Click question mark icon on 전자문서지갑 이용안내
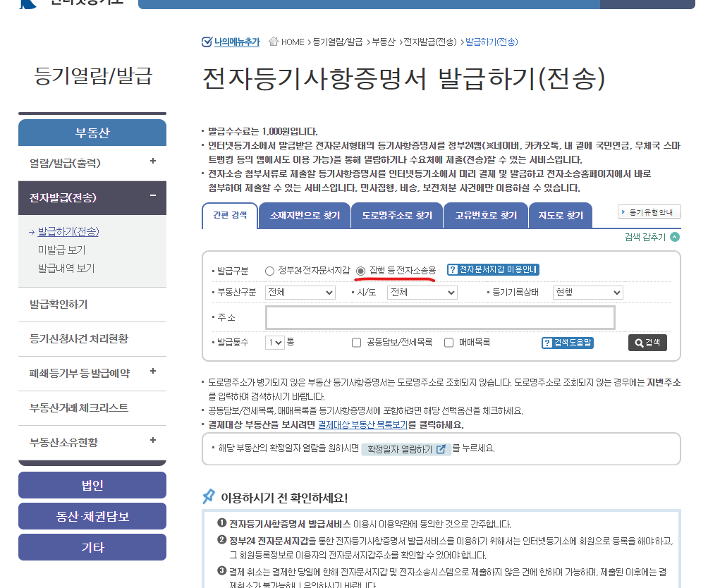The width and height of the screenshot is (708, 588). click(453, 269)
